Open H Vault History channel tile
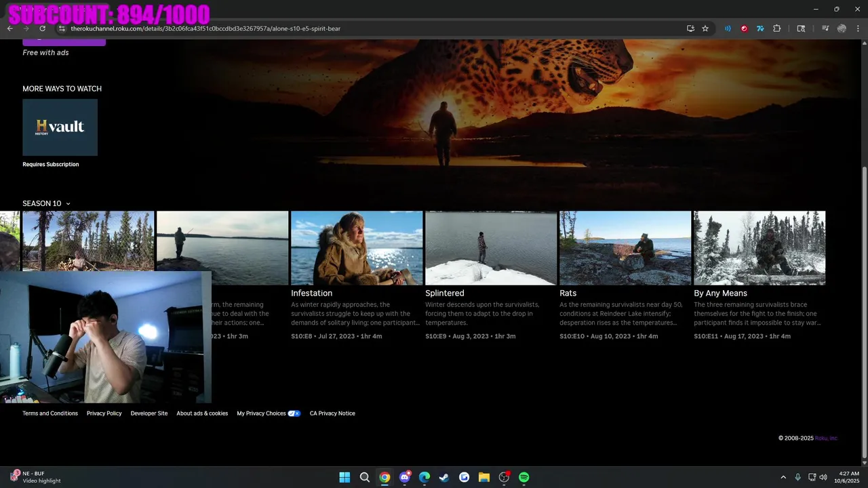868x488 pixels. pos(60,127)
